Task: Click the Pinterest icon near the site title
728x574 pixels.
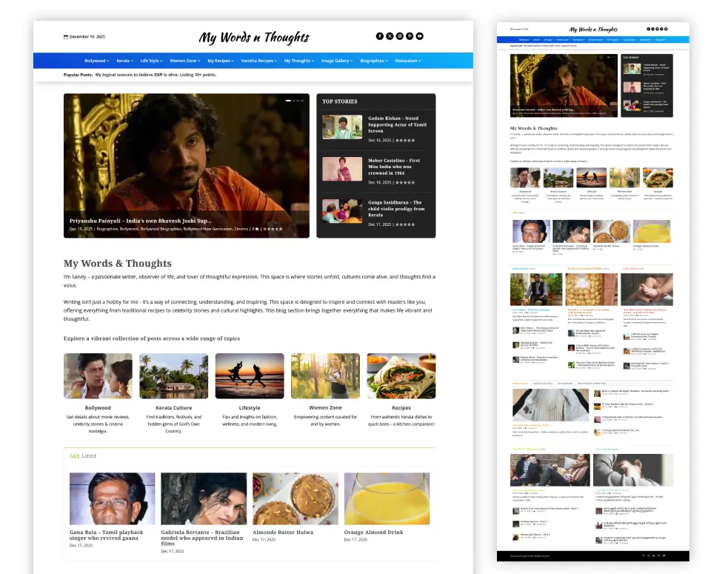Action: point(410,36)
